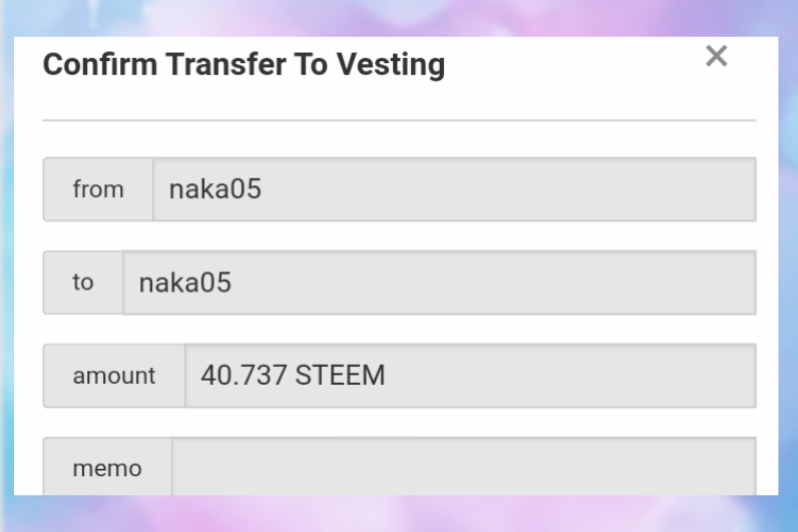The width and height of the screenshot is (798, 532).
Task: Click background strip left of the dialog
Action: 6,266
